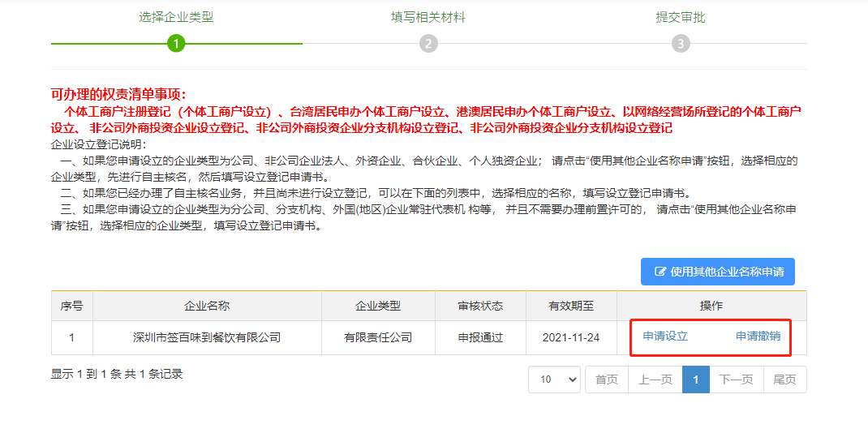Select company name 深圳市签百味到餐饮有限公司 cell
Image resolution: width=868 pixels, height=433 pixels.
pos(207,337)
